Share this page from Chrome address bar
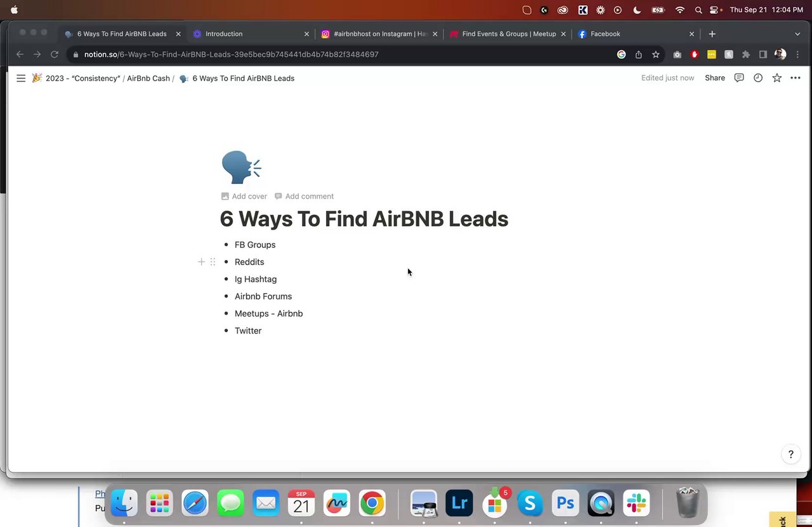Viewport: 812px width, 527px height. tap(638, 55)
